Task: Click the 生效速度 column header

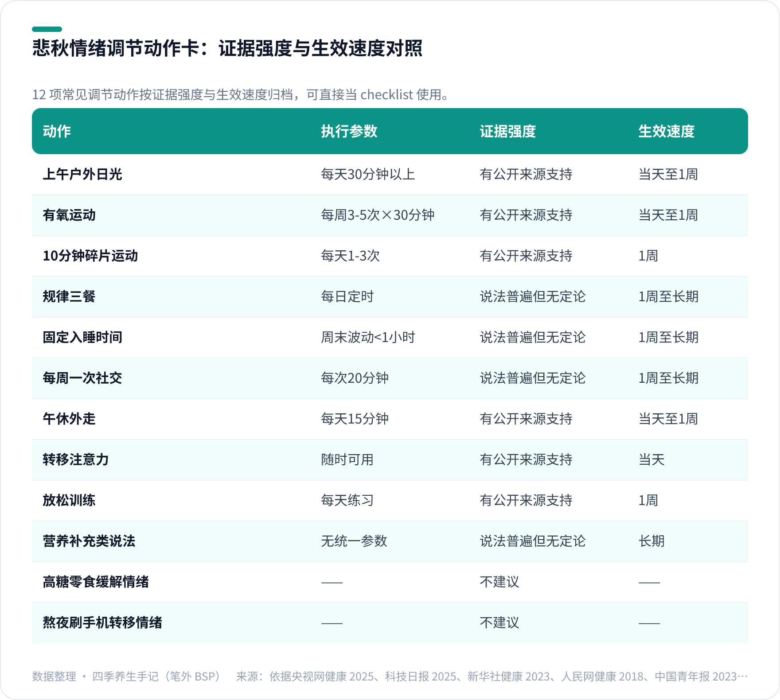Action: point(667,131)
